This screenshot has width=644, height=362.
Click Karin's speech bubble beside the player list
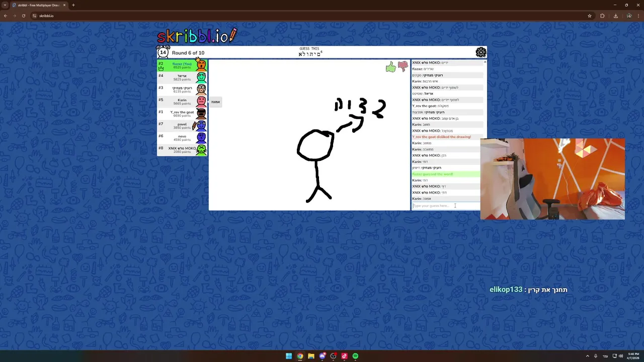[x=215, y=102]
